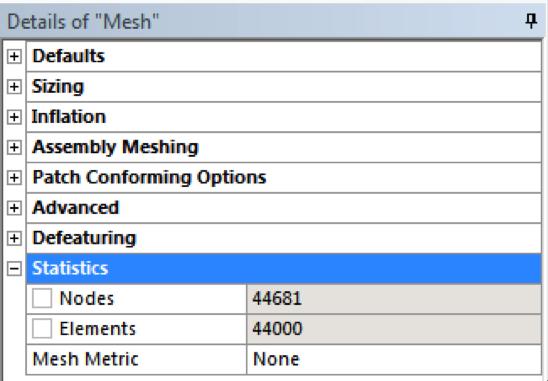This screenshot has height=381, width=548.
Task: Expand the Defeaturing section
Action: click(x=14, y=238)
